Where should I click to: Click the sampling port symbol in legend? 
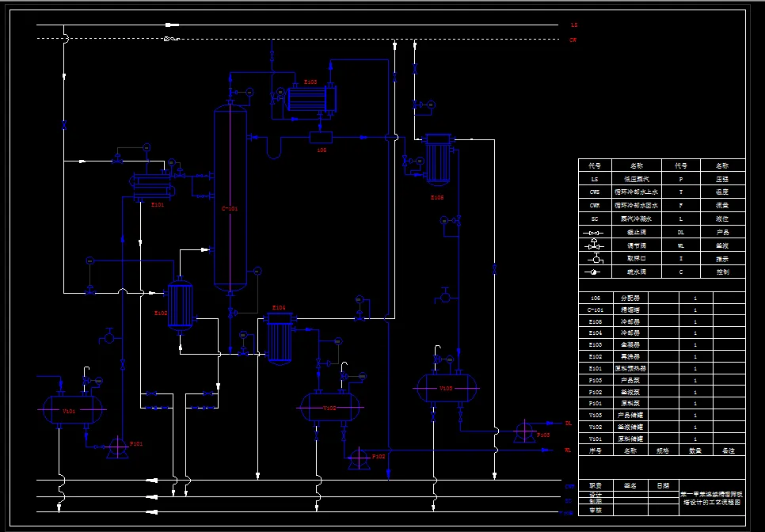[596, 258]
